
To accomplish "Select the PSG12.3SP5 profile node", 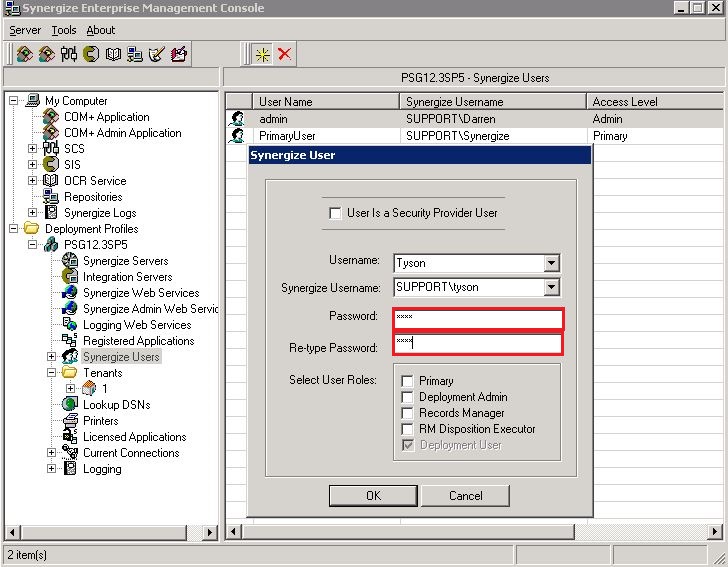I will [x=96, y=245].
